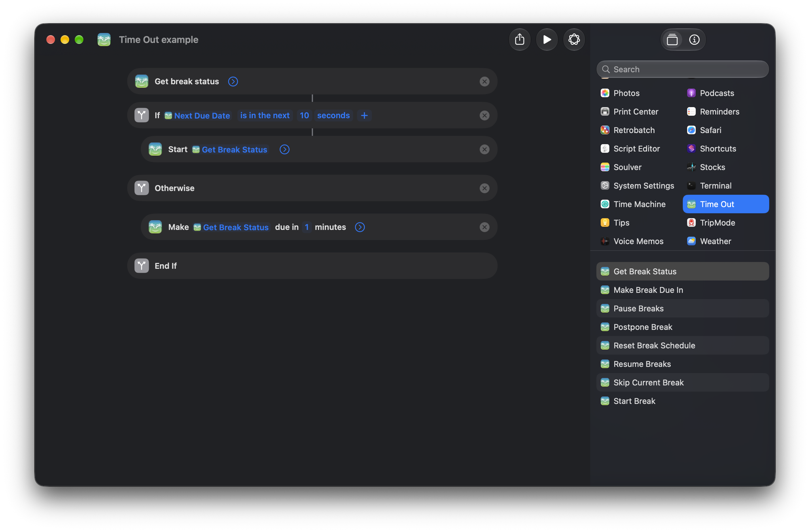Select Get Break Status variable in Start action
Screen dimensions: 810x532
coord(230,149)
